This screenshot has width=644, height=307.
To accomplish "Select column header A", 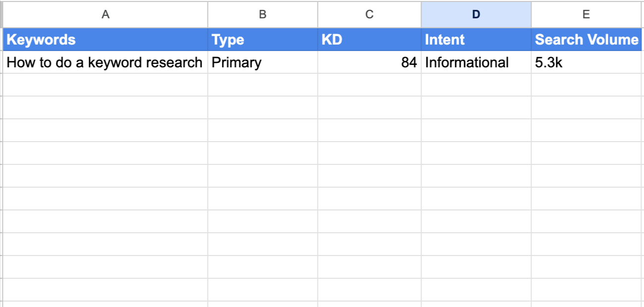I will click(106, 14).
